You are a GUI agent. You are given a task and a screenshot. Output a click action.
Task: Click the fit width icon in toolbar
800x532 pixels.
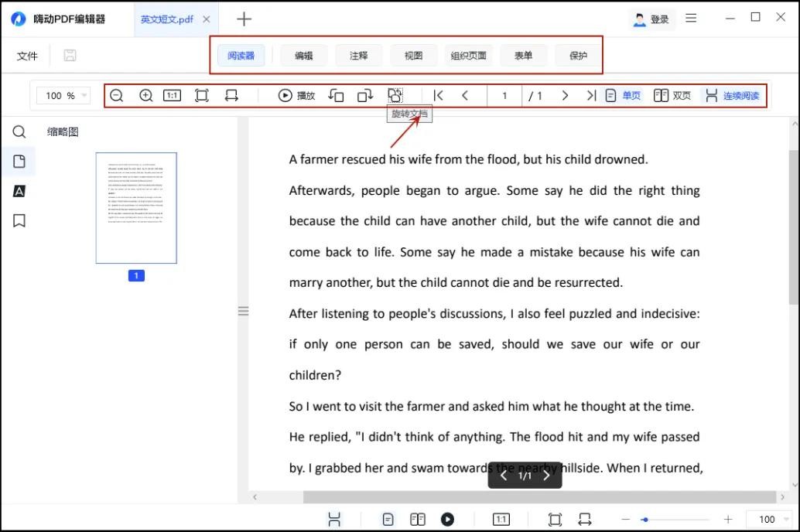click(231, 95)
